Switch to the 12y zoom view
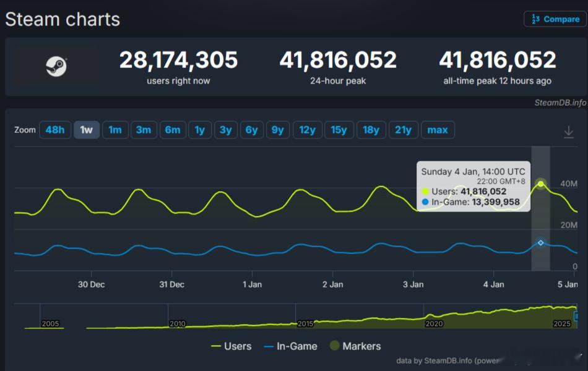 [307, 130]
